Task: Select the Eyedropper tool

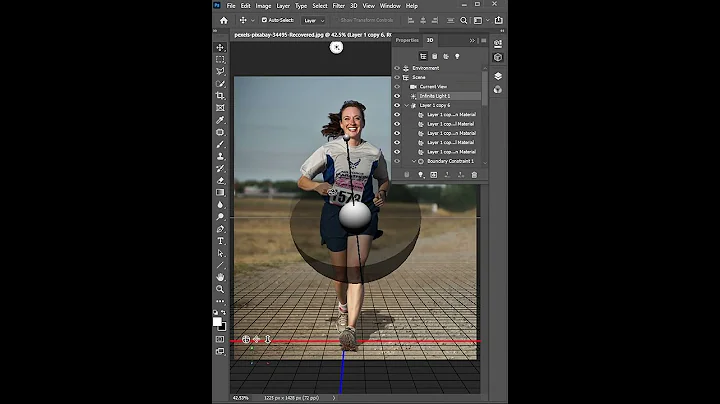Action: pyautogui.click(x=220, y=120)
